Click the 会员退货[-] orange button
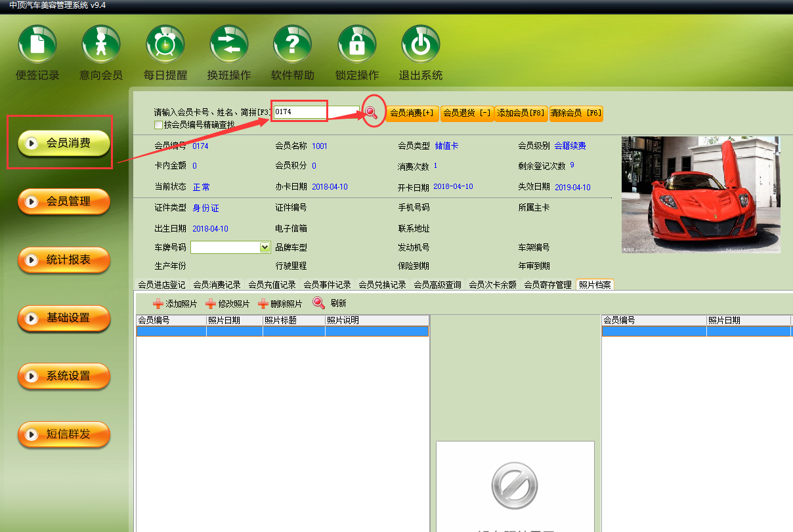Viewport: 793px width, 532px height. click(467, 113)
